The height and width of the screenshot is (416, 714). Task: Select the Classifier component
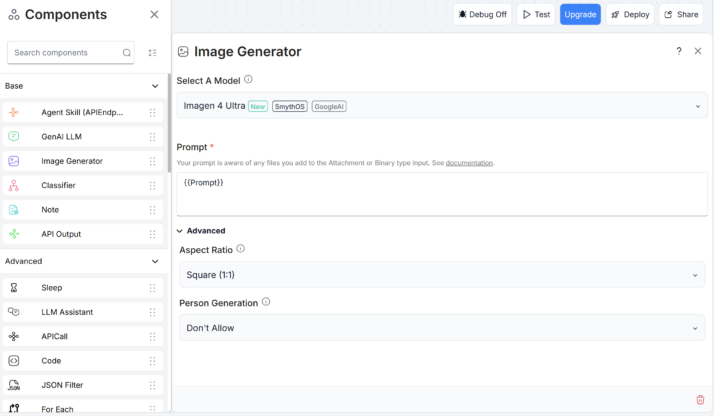(58, 185)
